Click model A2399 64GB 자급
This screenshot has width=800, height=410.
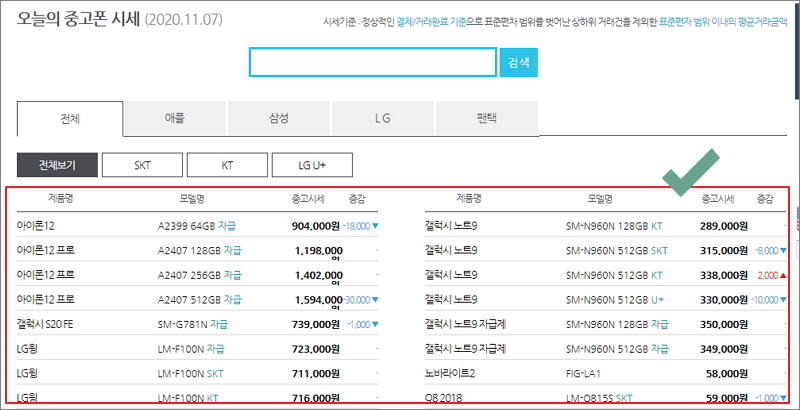point(197,226)
